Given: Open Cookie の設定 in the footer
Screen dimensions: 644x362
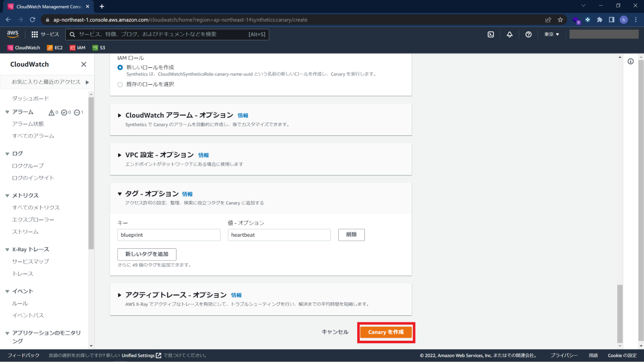Looking at the screenshot, I should (622, 356).
